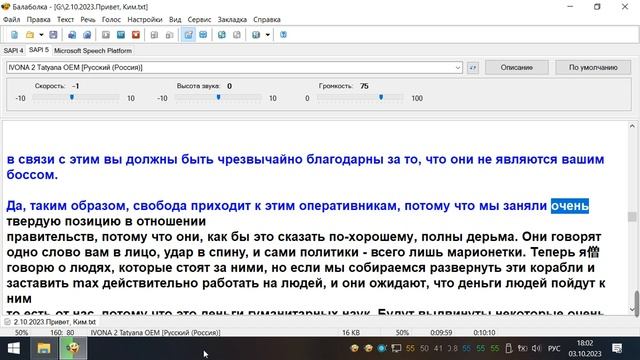This screenshot has width=640, height=360.
Task: Open the Вид menu
Action: pyautogui.click(x=175, y=20)
